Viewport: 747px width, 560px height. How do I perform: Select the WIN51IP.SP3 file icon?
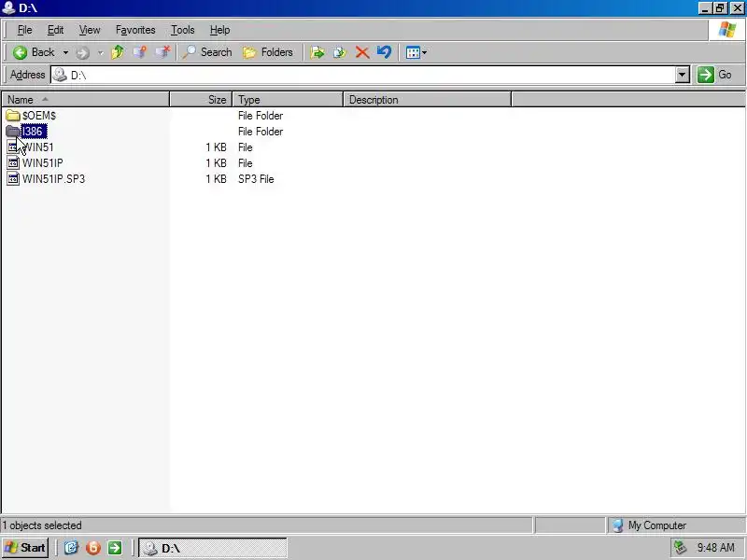pos(13,178)
